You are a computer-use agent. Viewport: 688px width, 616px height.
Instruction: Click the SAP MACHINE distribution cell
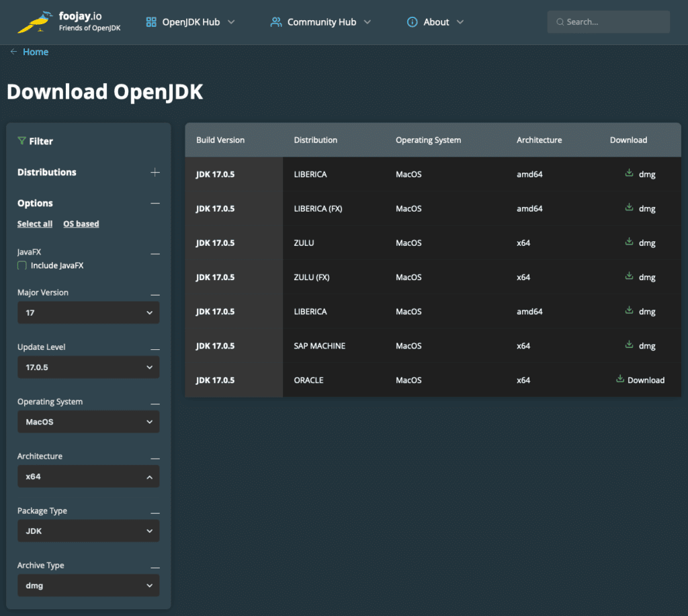point(319,346)
